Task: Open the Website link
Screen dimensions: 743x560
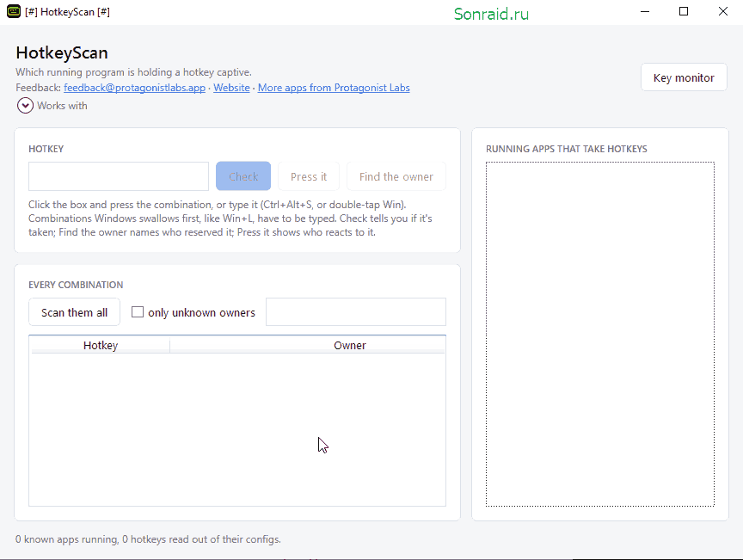Action: pyautogui.click(x=231, y=88)
